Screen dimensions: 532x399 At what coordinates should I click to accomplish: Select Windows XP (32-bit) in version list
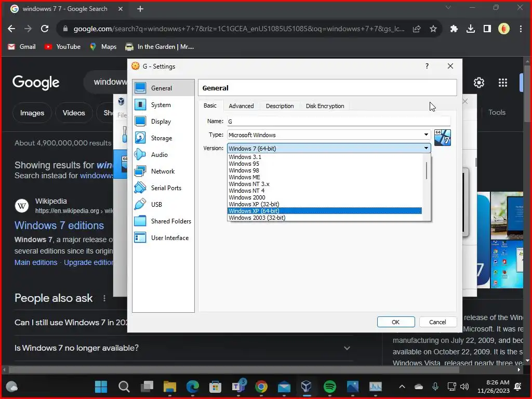(325, 204)
